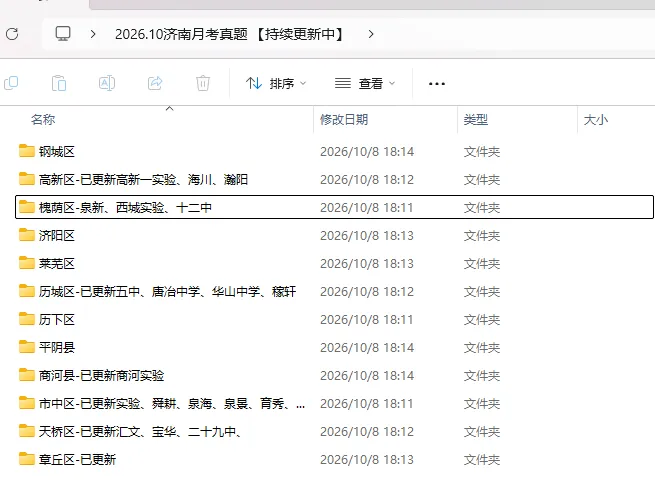The width and height of the screenshot is (655, 484).
Task: Click the date 2026/10/8 18:12 of 天桥区
Action: 367,431
